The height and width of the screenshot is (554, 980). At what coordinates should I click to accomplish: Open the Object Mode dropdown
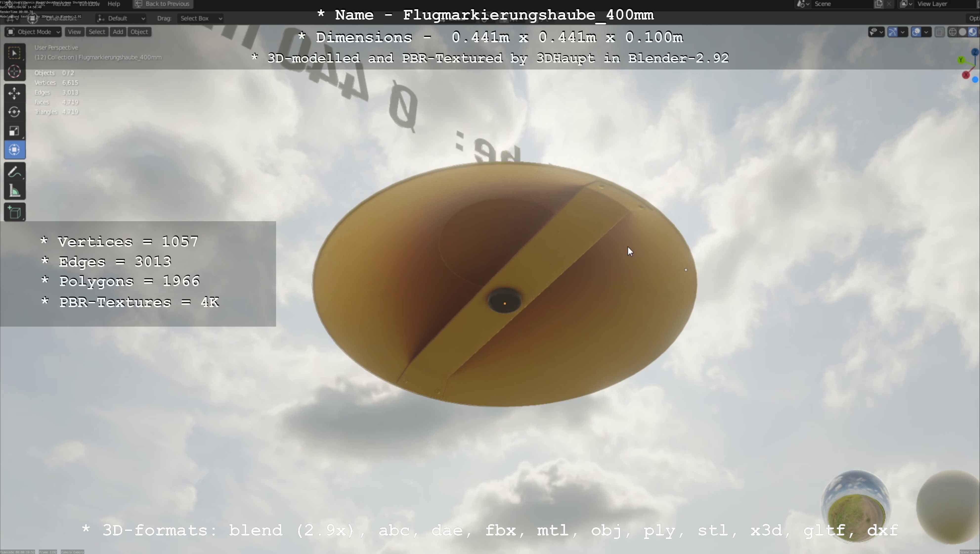point(33,32)
